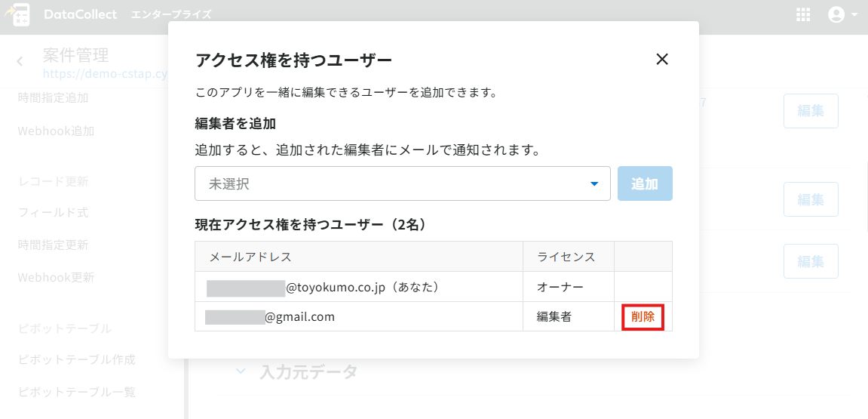The height and width of the screenshot is (419, 868).
Task: Click the DataCollect logo icon
Action: point(17,14)
